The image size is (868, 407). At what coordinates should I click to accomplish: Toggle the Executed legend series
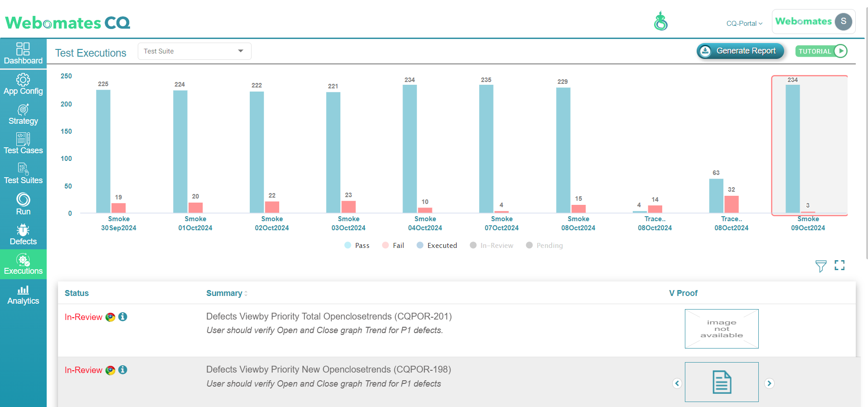(437, 245)
